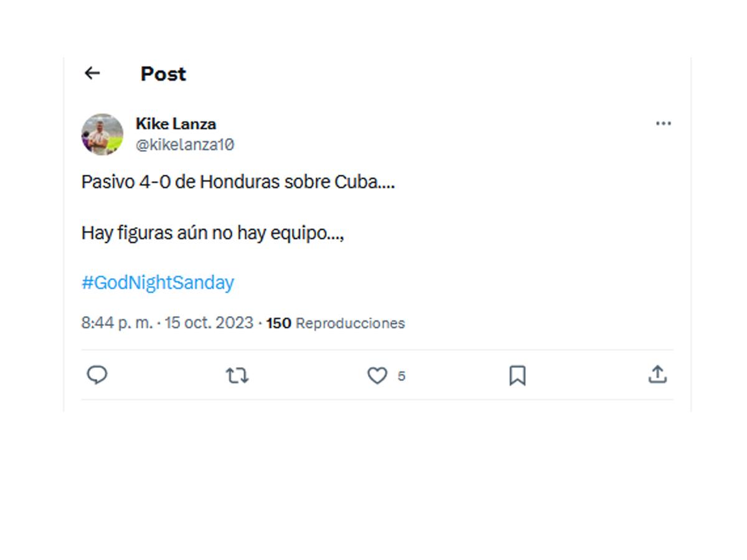Viewport: 747px width, 560px height.
Task: Open the three-dot more options menu
Action: tap(664, 123)
